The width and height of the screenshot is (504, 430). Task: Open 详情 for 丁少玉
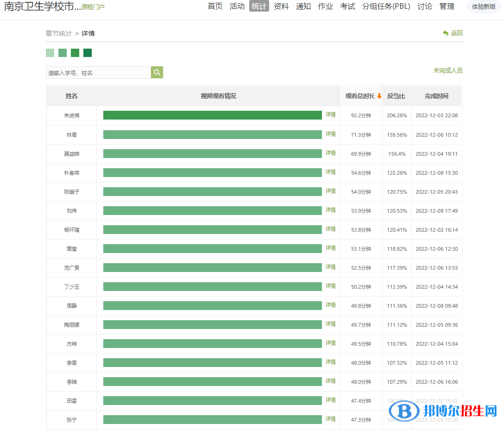tap(330, 286)
